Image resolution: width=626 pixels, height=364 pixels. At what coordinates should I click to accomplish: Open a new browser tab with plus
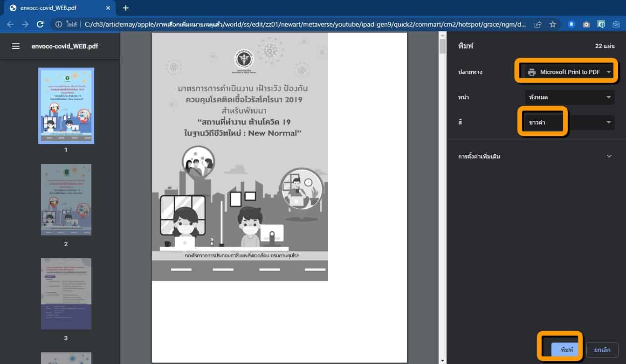coord(125,8)
